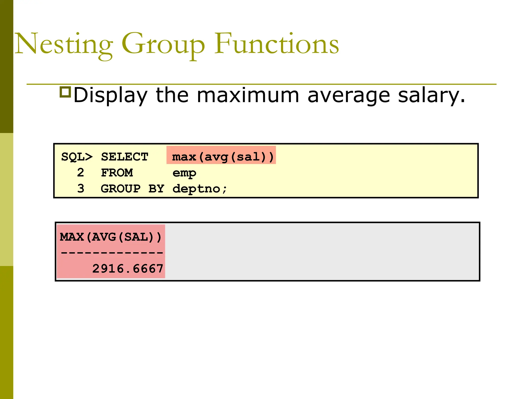The image size is (532, 399).
Task: Click the 'GROUP BY' clause keyword
Action: [132, 189]
